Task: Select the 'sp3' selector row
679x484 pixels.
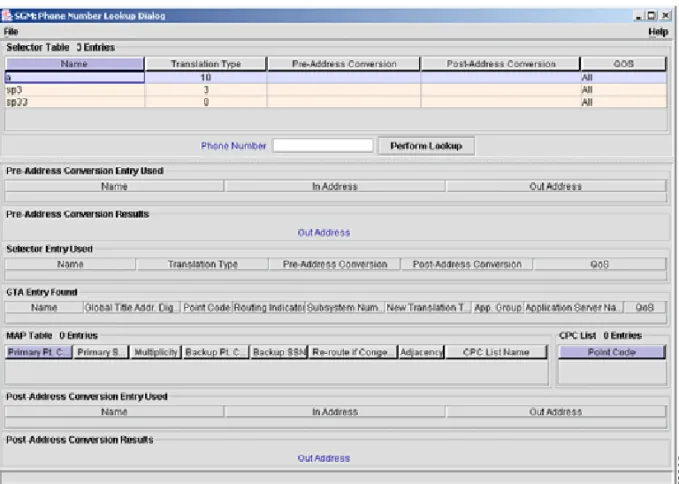Action: (x=336, y=90)
